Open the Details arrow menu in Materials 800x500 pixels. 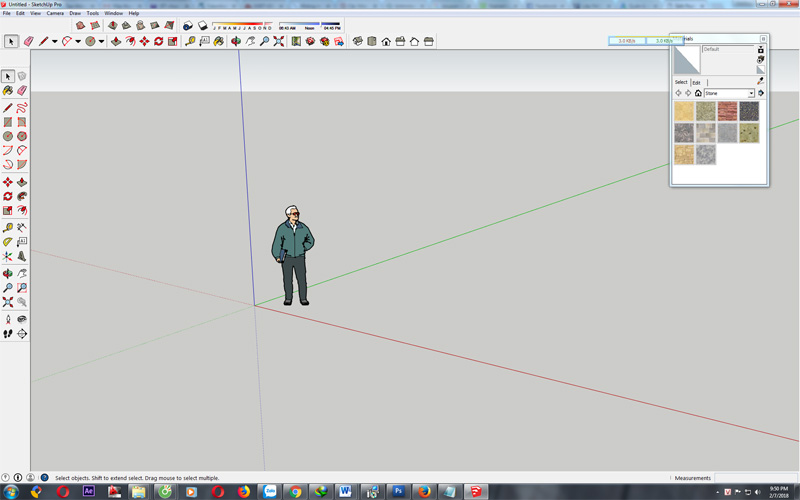[x=761, y=93]
